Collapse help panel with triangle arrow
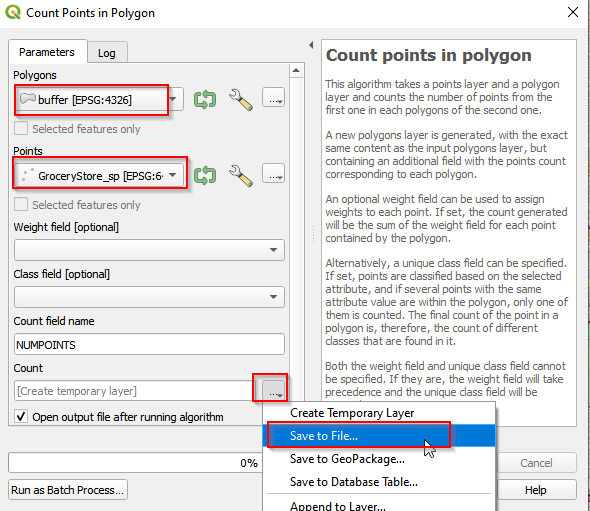This screenshot has height=511, width=590. click(311, 45)
